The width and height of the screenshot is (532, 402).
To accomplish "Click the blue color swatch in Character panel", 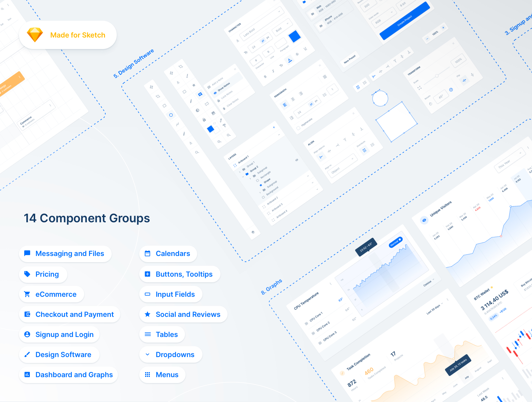I will (x=295, y=37).
